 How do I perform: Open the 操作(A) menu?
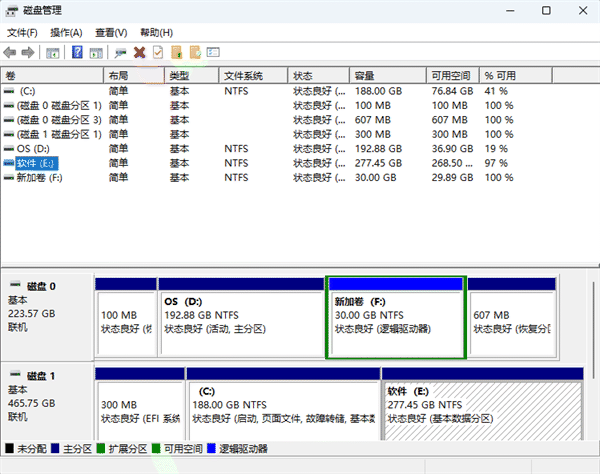[66, 33]
